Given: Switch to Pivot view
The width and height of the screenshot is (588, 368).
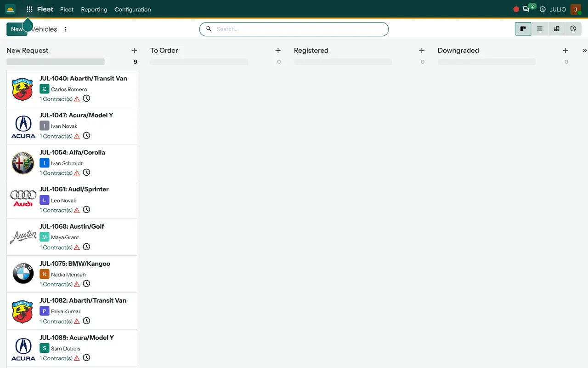Looking at the screenshot, I should tap(556, 29).
